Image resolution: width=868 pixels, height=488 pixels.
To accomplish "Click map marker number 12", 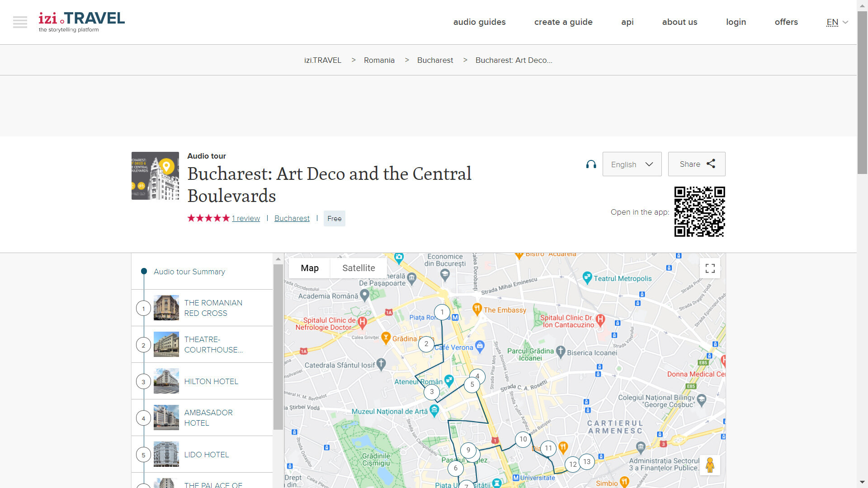I will (x=573, y=464).
